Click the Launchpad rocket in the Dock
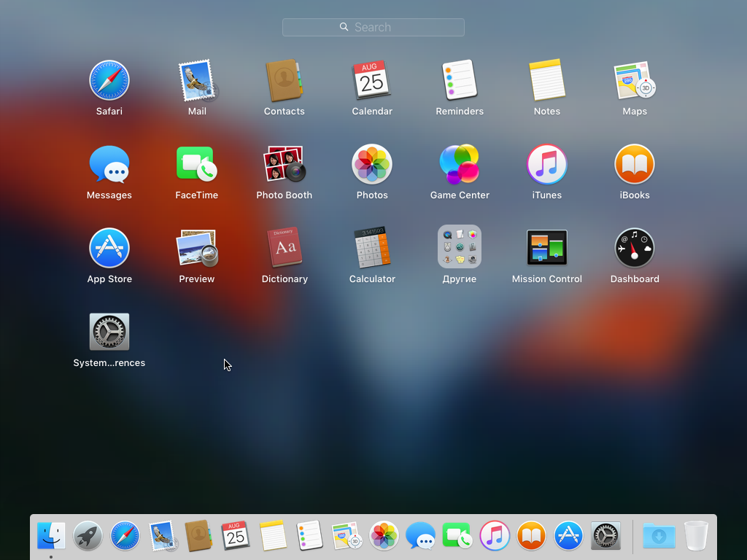The image size is (747, 560). [88, 536]
